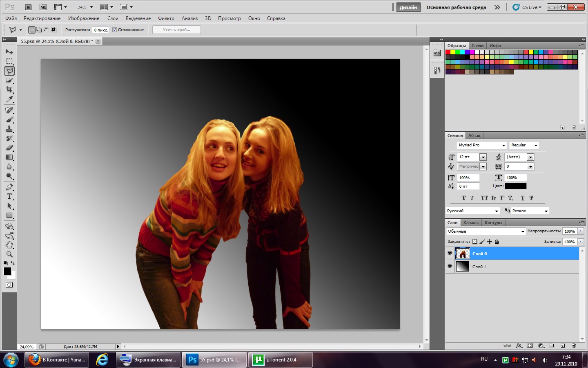Activate the Gradient tool
The image size is (588, 368).
pos(9,157)
